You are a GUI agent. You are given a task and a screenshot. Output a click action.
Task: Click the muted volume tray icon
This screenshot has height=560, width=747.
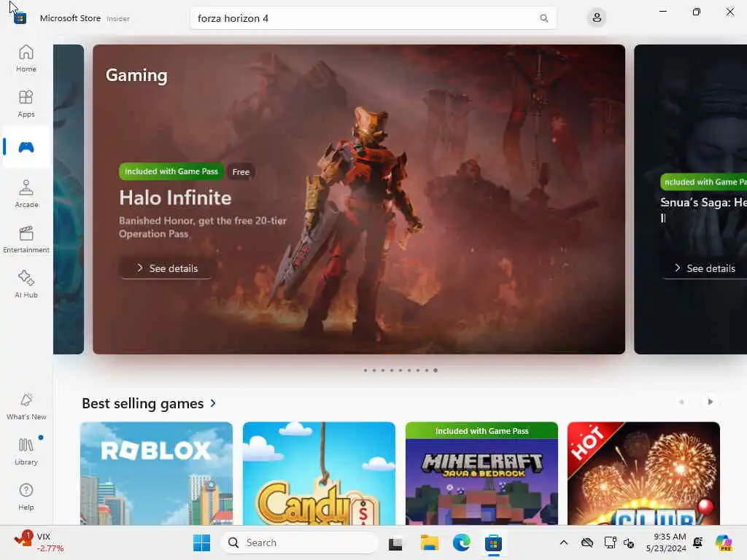point(629,543)
